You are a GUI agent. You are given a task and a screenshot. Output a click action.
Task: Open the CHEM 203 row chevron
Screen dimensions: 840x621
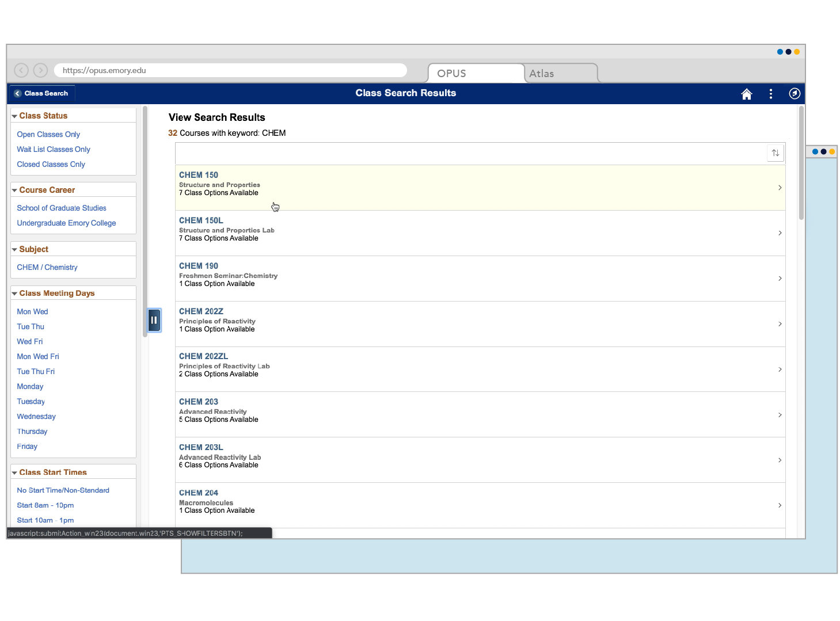[780, 415]
